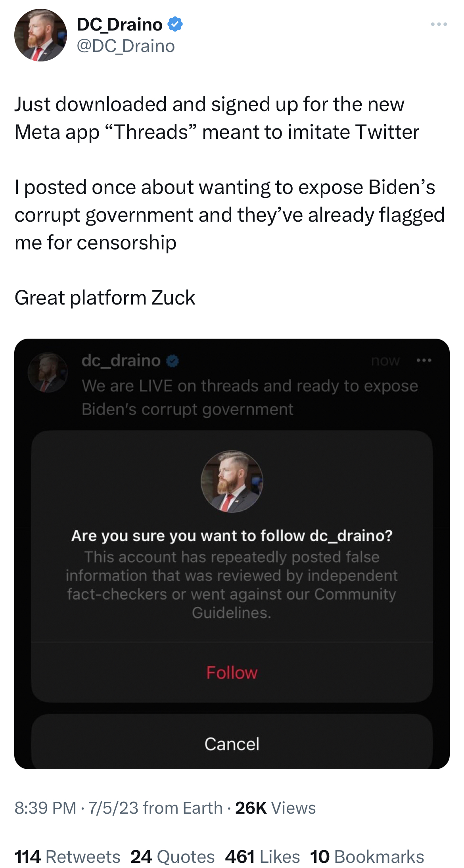Open the DC_Draino display name link

pyautogui.click(x=119, y=25)
